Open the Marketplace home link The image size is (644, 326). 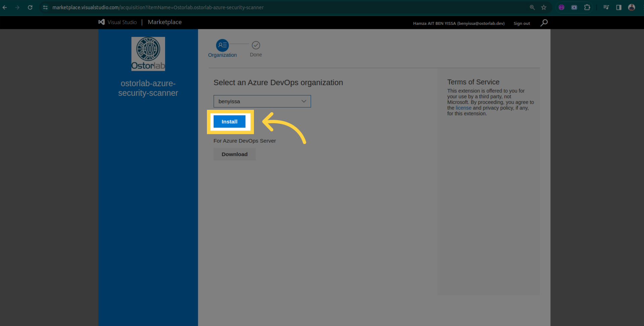tap(165, 22)
